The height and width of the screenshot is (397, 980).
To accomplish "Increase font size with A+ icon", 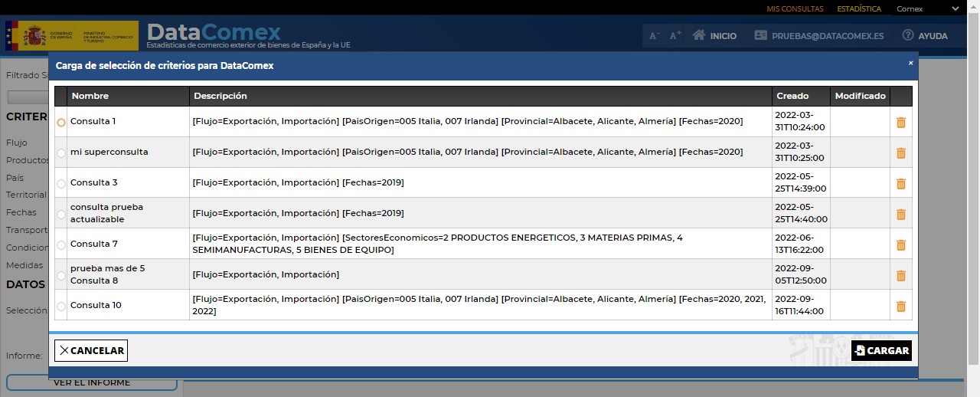I will click(675, 36).
